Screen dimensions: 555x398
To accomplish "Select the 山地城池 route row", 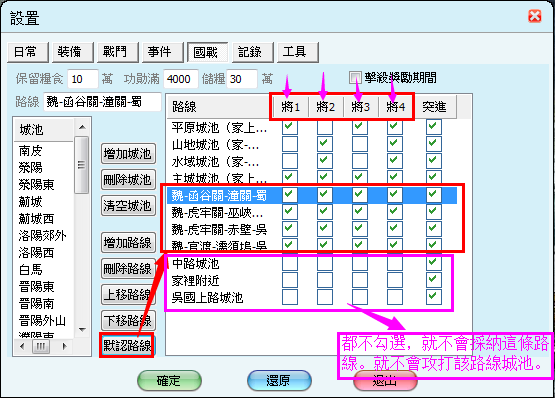I will click(311, 144).
